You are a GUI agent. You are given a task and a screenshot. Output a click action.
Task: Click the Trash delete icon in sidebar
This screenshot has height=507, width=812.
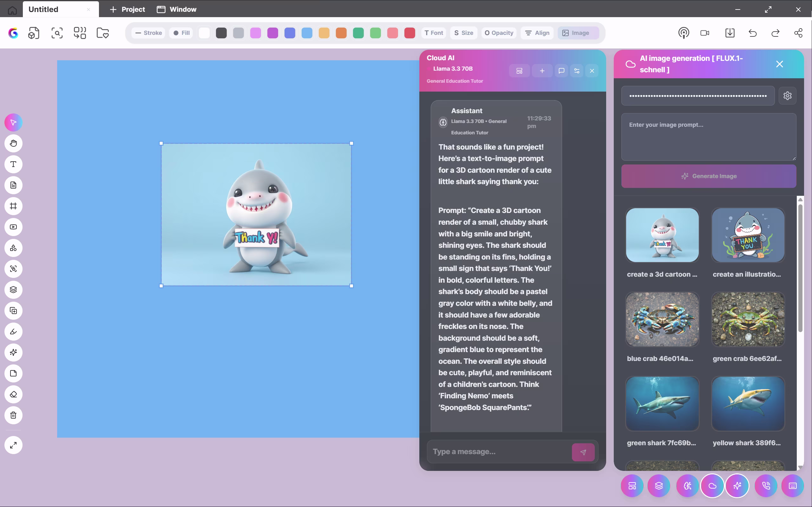click(x=13, y=415)
